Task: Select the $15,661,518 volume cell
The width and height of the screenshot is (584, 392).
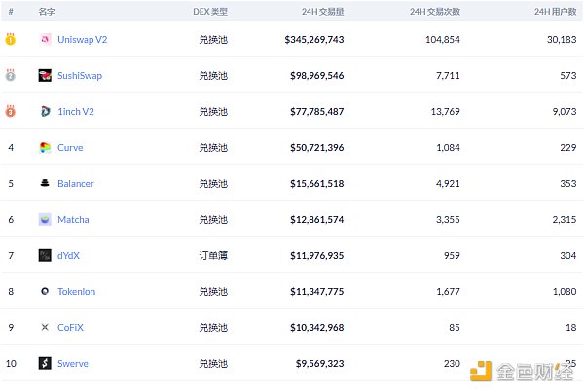Action: pyautogui.click(x=317, y=183)
